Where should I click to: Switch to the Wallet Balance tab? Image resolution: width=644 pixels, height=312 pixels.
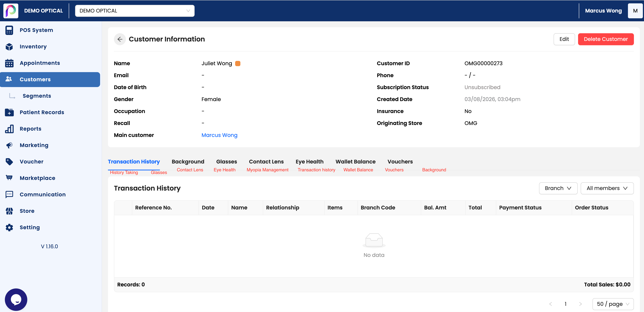[355, 162]
